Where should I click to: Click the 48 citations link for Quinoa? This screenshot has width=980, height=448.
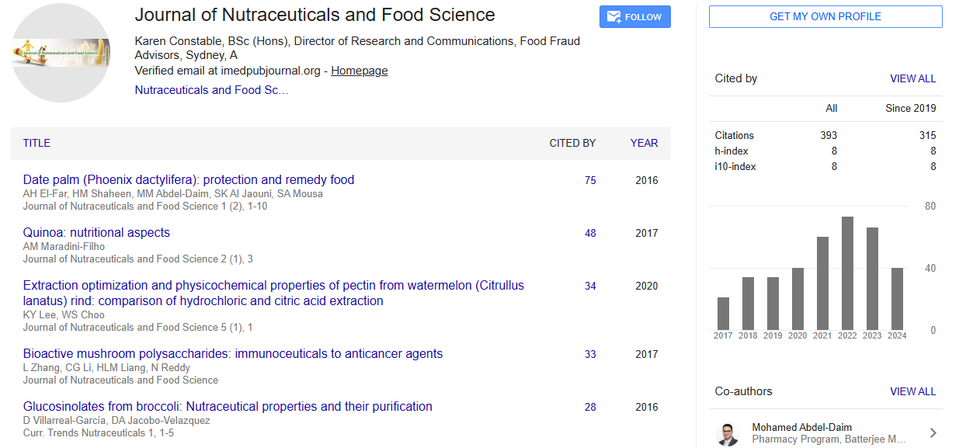coord(590,233)
